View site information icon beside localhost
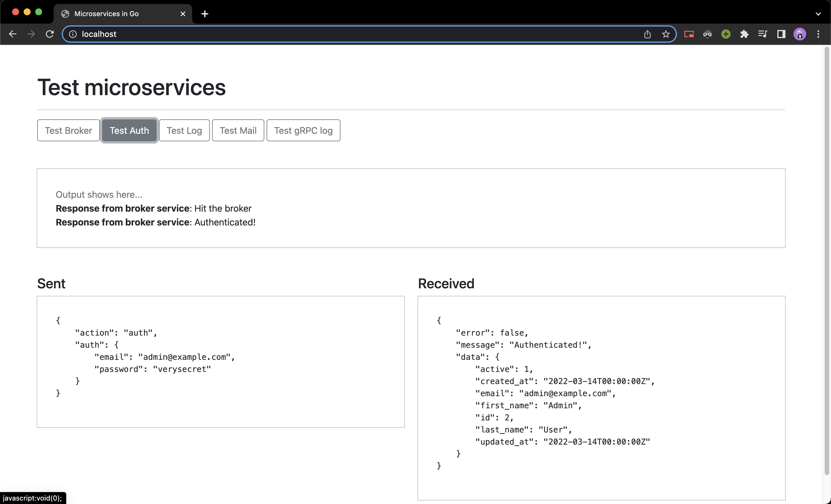Viewport: 831px width, 504px height. click(73, 34)
